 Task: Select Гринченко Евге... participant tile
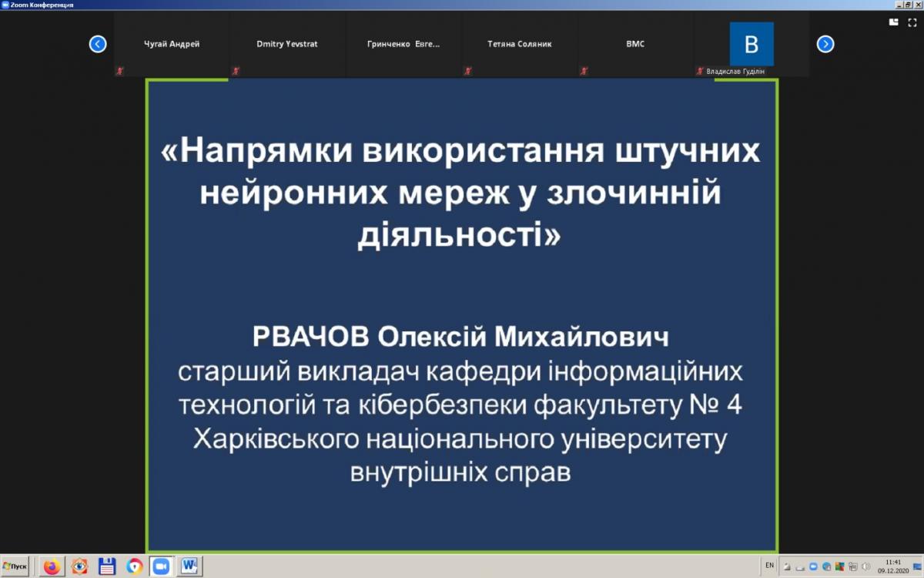(x=403, y=44)
